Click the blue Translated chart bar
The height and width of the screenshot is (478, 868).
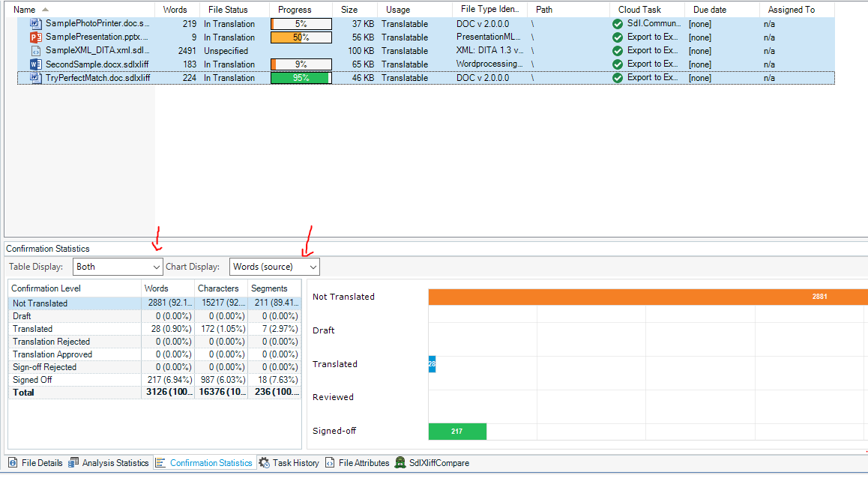[432, 364]
